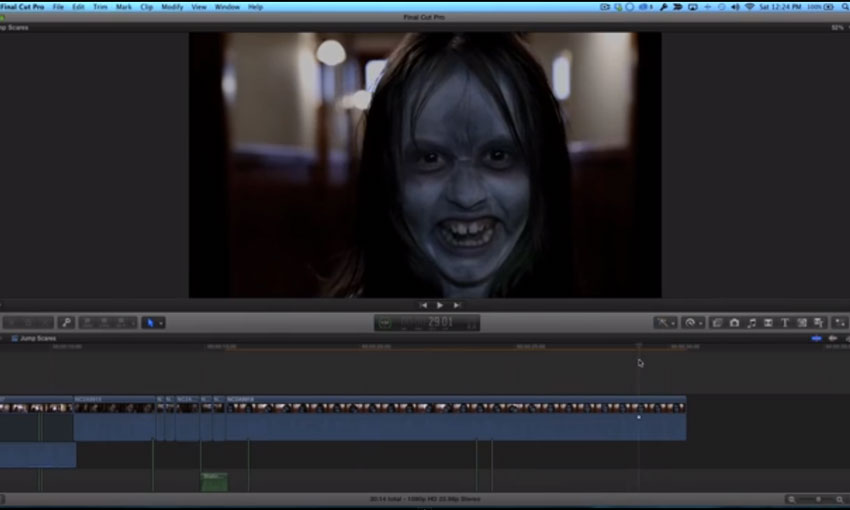
Task: Jump to previous edit point
Action: tap(423, 306)
